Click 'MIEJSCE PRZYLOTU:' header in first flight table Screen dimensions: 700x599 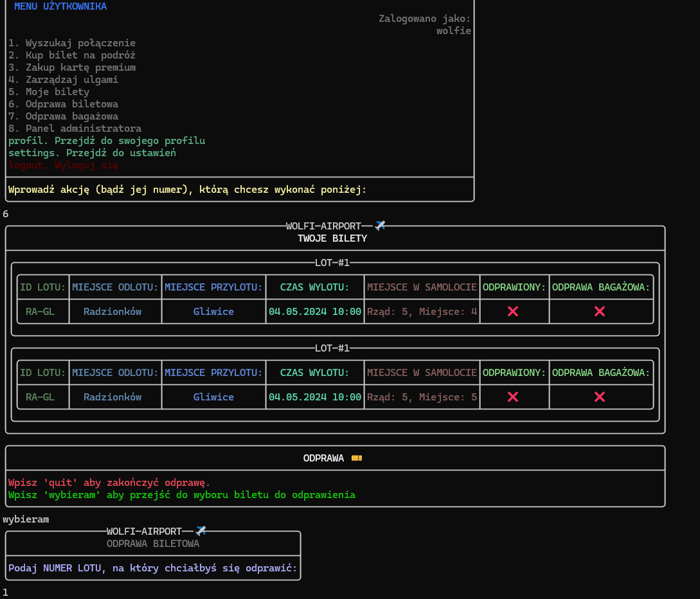coord(213,287)
